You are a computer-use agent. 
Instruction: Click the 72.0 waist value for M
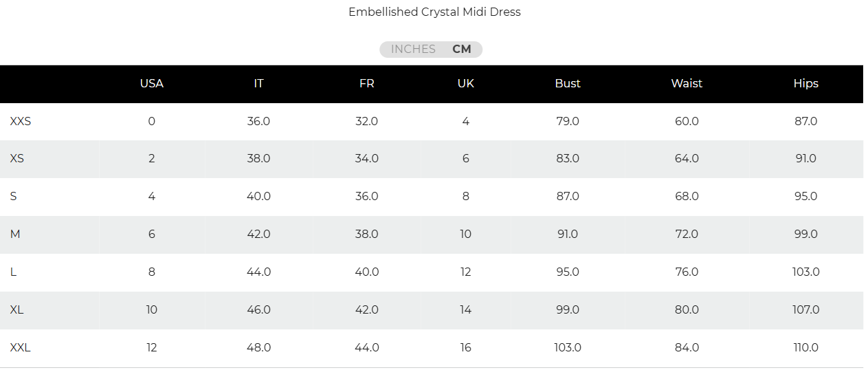[x=687, y=234]
